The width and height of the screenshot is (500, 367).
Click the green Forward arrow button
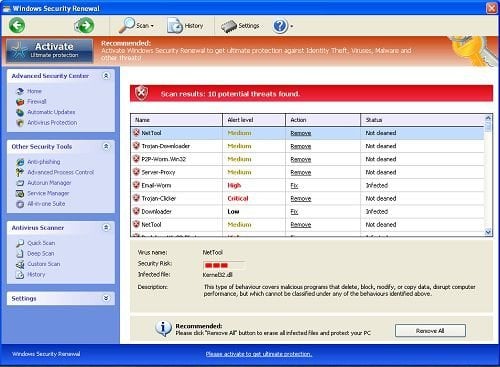tap(84, 25)
